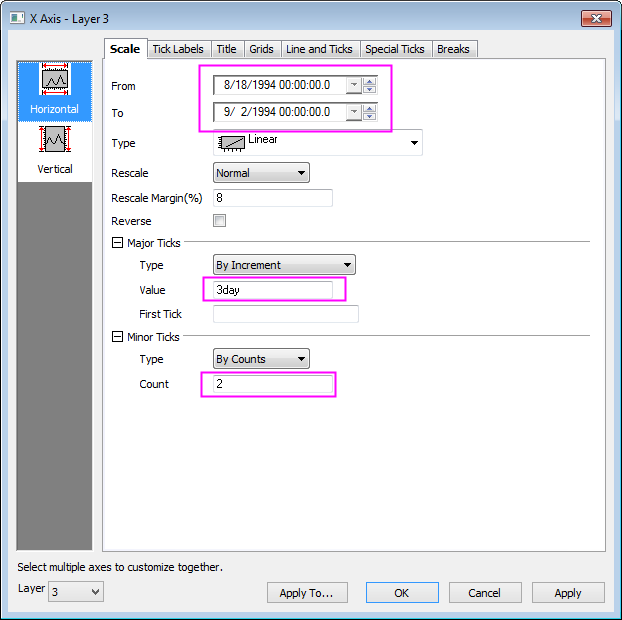The height and width of the screenshot is (620, 622).
Task: Enable the Reverse checkbox
Action: click(x=220, y=221)
